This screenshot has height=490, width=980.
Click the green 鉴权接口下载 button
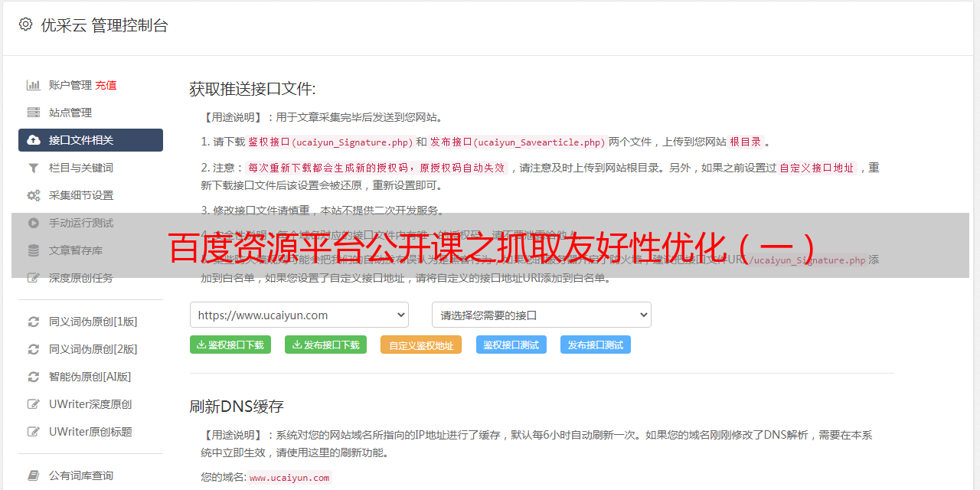click(x=230, y=345)
